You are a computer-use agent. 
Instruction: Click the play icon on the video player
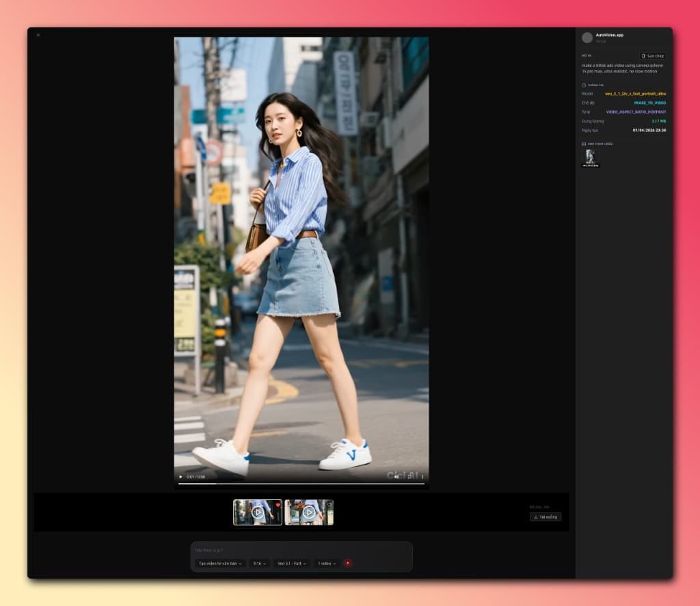click(180, 477)
